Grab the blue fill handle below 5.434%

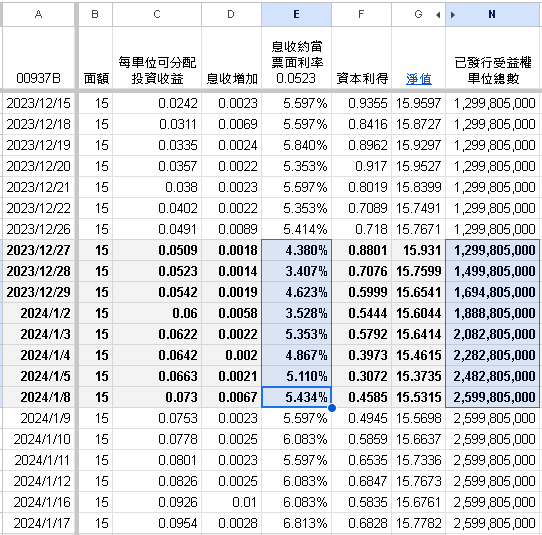tap(331, 408)
